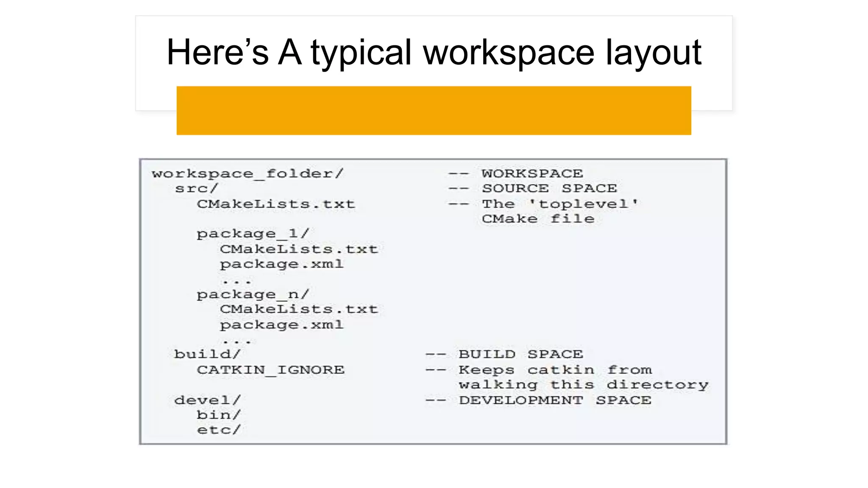The height and width of the screenshot is (488, 868).
Task: Click package.xml under package_1
Action: pyautogui.click(x=281, y=264)
